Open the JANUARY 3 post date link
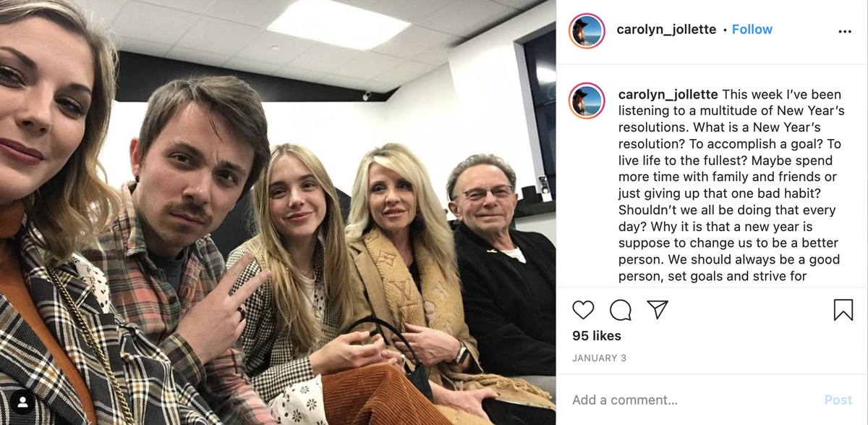 tap(599, 358)
